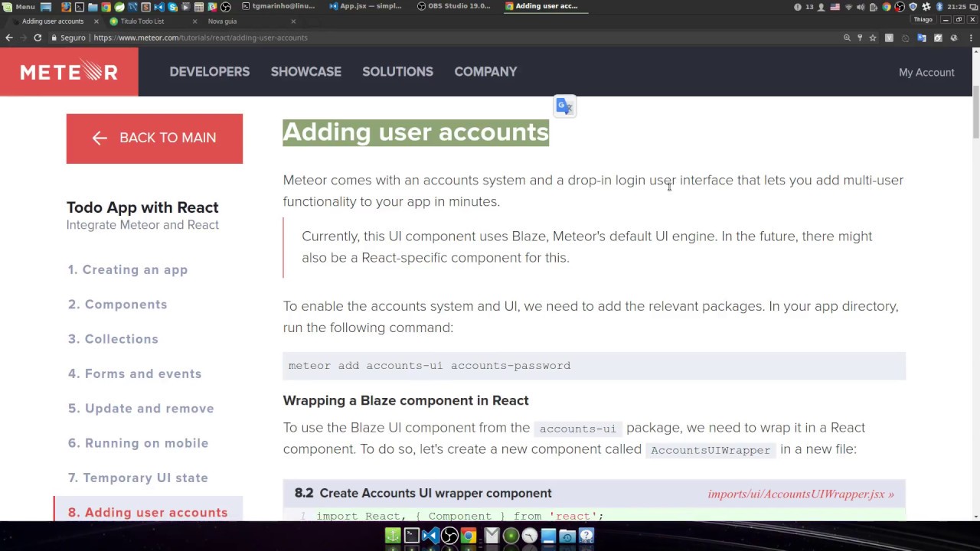Switch to the tgmarinho terminal taskbar window
The image size is (980, 551).
pos(279,6)
